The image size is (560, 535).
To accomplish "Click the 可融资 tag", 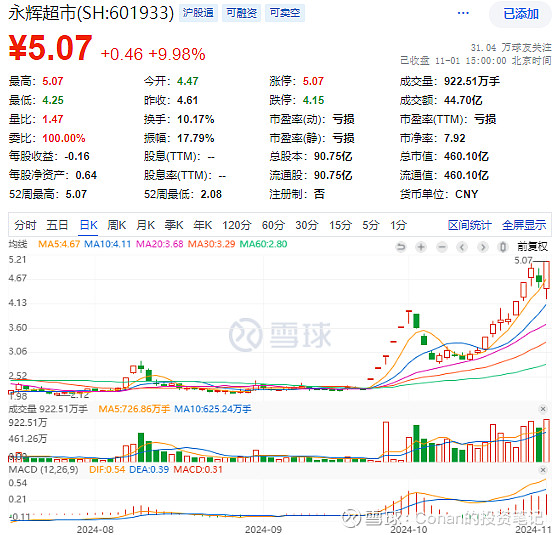I will (241, 13).
